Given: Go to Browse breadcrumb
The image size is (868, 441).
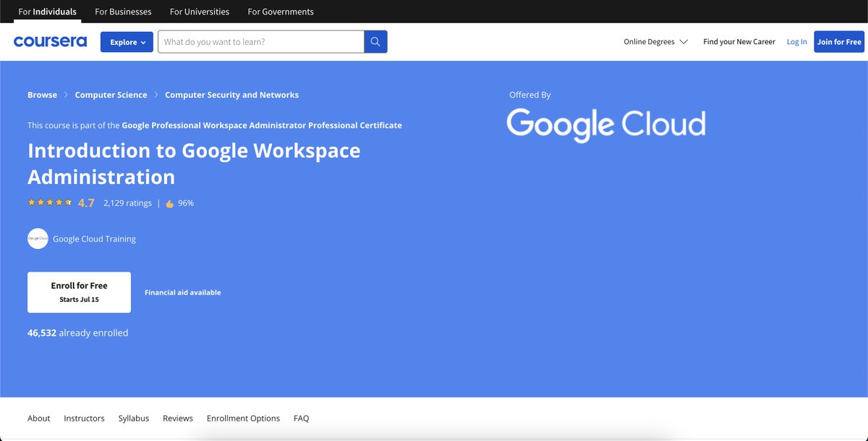Looking at the screenshot, I should pyautogui.click(x=42, y=95).
